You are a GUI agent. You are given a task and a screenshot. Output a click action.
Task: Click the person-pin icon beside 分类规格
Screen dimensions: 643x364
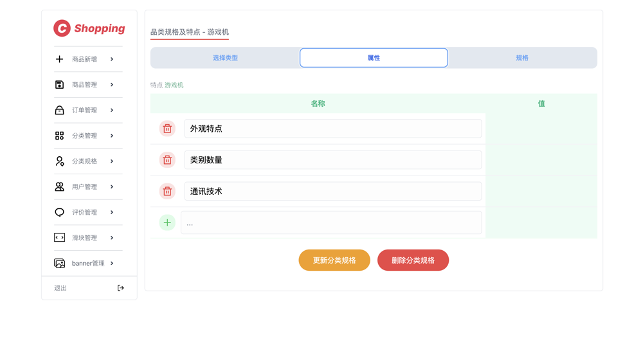point(59,161)
